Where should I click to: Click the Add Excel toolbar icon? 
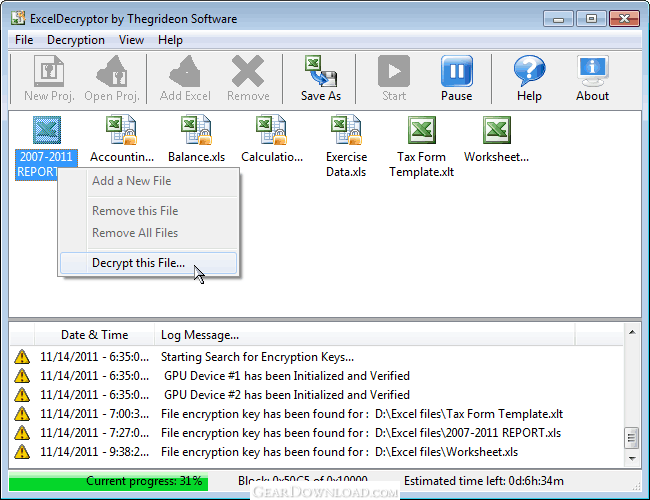click(185, 71)
